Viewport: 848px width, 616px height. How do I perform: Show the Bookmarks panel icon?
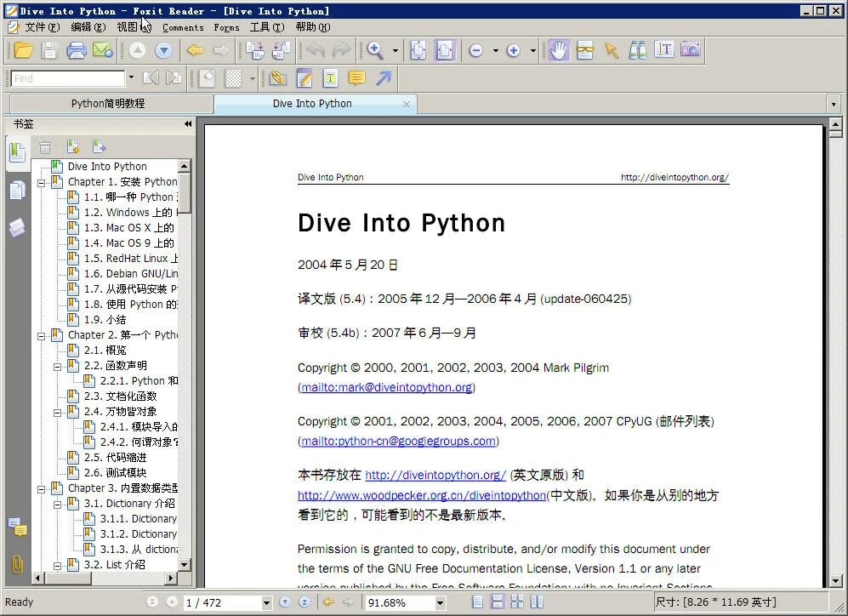tap(17, 152)
